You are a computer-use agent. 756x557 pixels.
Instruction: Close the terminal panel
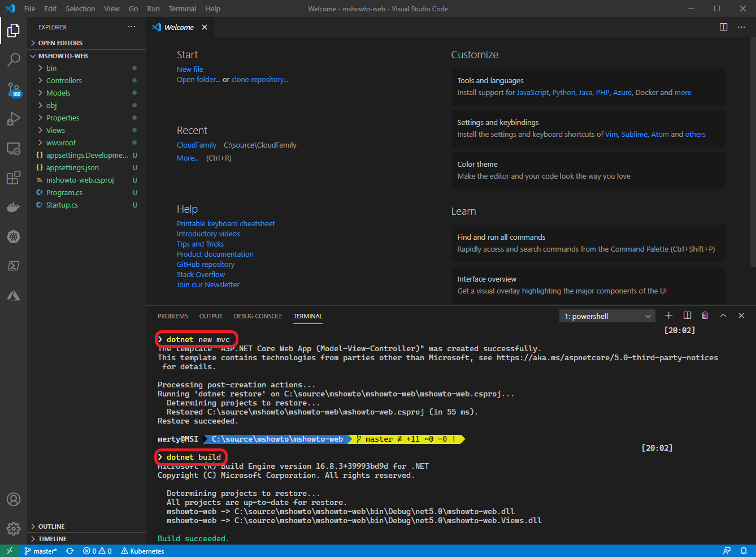[x=741, y=316]
